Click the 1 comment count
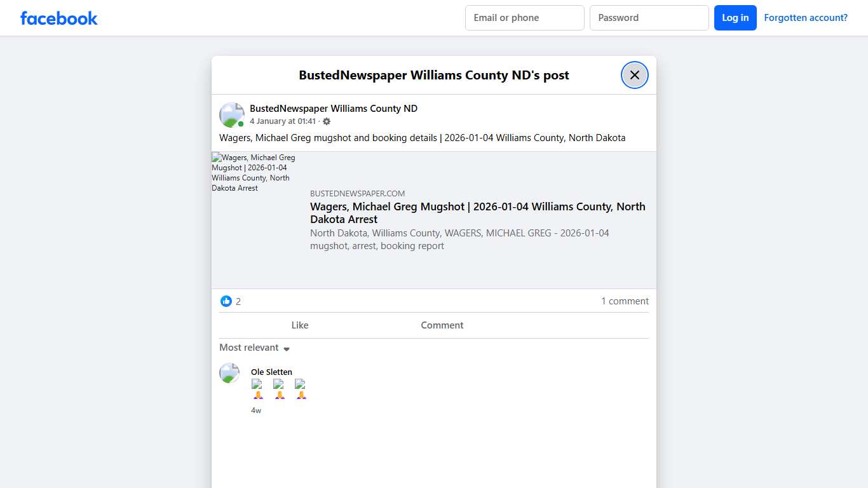This screenshot has height=488, width=868. 625,301
